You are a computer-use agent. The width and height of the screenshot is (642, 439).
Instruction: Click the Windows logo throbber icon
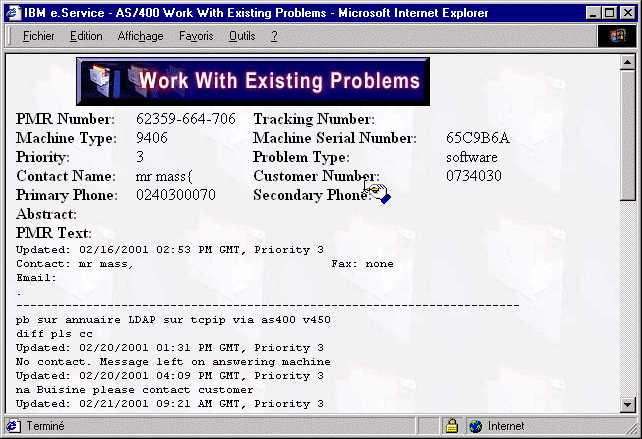(617, 36)
